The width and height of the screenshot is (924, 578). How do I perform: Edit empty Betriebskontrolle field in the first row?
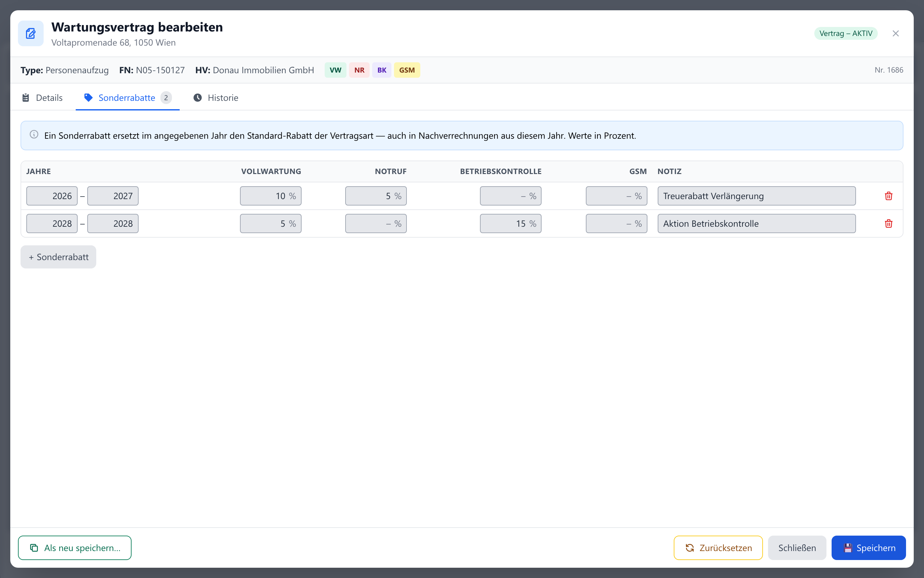click(510, 196)
